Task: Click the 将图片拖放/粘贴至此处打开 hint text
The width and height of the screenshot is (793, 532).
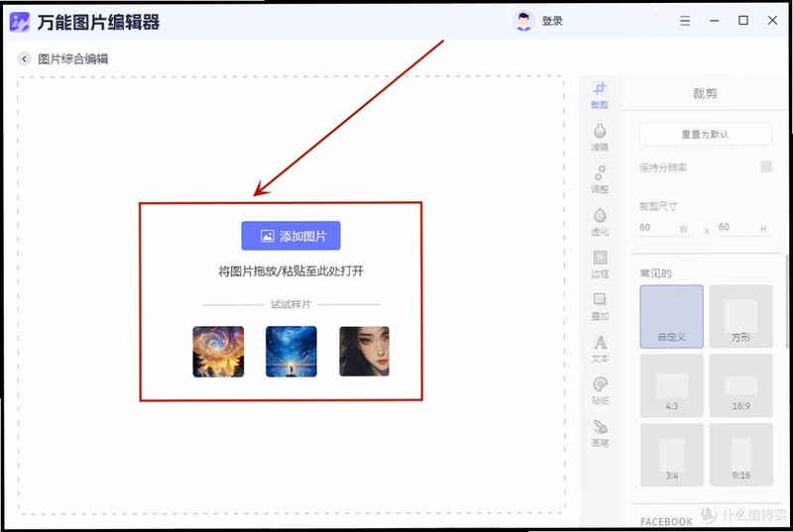Action: pos(290,271)
